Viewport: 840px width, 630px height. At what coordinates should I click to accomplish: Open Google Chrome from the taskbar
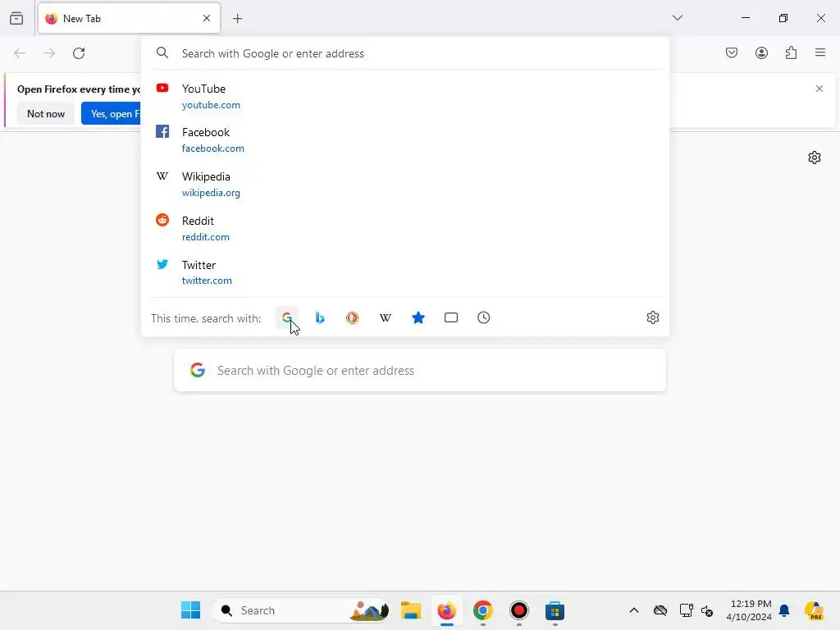coord(482,610)
